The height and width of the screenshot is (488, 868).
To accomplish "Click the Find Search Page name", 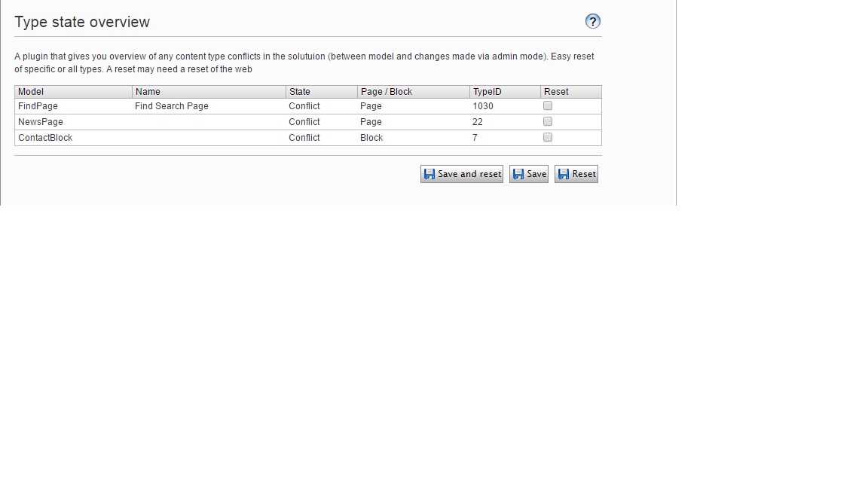I will point(172,106).
